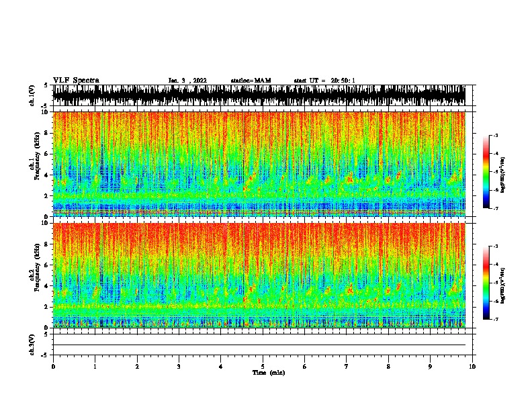This screenshot has width=532, height=411.
Task: Click the ch.3(V) axis label
Action: click(32, 345)
